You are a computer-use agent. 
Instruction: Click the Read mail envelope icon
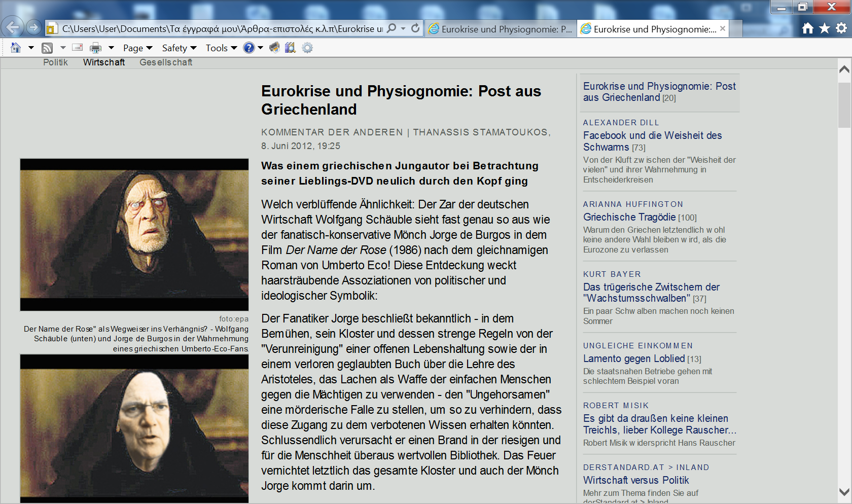[78, 48]
